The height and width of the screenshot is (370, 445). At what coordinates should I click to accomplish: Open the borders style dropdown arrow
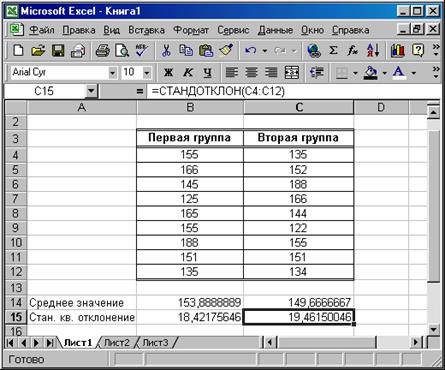[355, 72]
